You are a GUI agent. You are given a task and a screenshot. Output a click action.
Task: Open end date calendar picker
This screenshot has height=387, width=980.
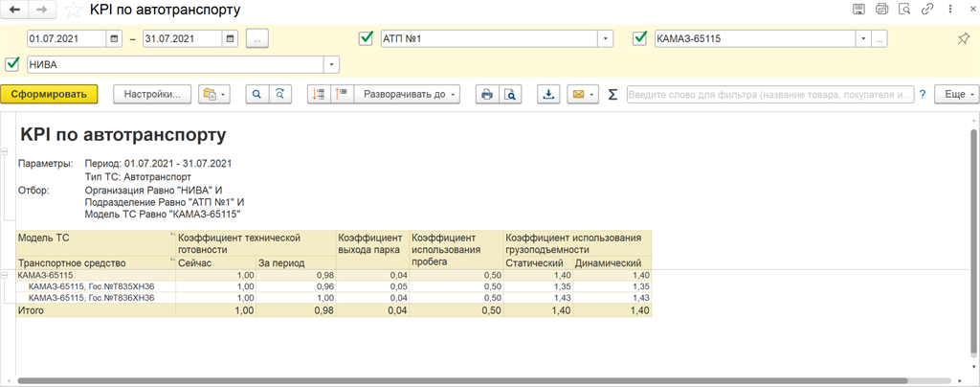pyautogui.click(x=230, y=39)
